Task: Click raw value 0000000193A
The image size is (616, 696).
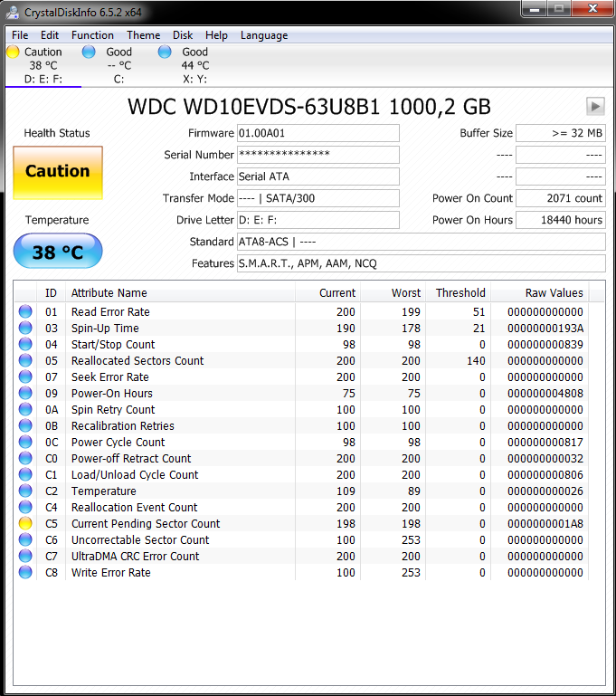Action: (545, 329)
